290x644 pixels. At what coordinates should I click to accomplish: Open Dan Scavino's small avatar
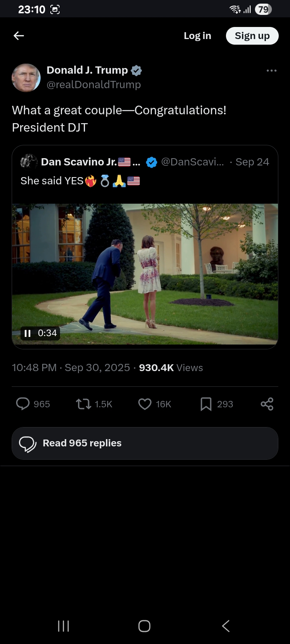pos(29,162)
